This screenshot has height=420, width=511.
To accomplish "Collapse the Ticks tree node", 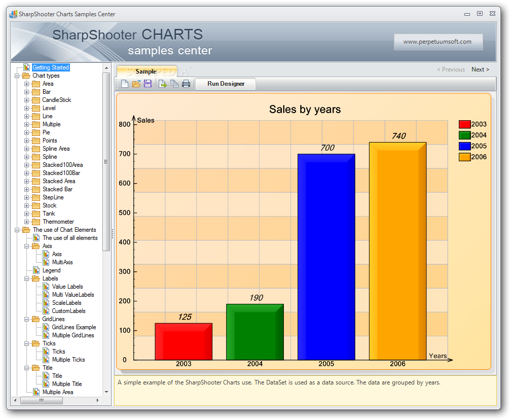I will pyautogui.click(x=27, y=343).
